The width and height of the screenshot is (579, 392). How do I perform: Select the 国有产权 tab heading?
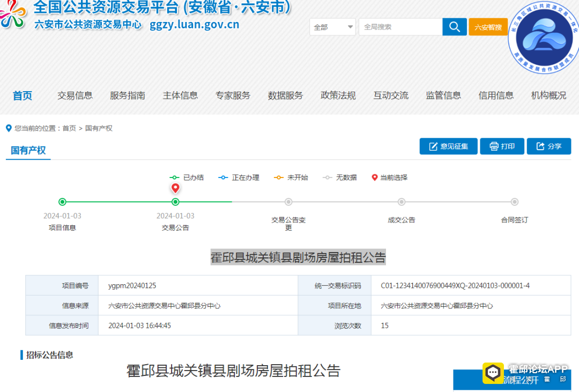(28, 150)
